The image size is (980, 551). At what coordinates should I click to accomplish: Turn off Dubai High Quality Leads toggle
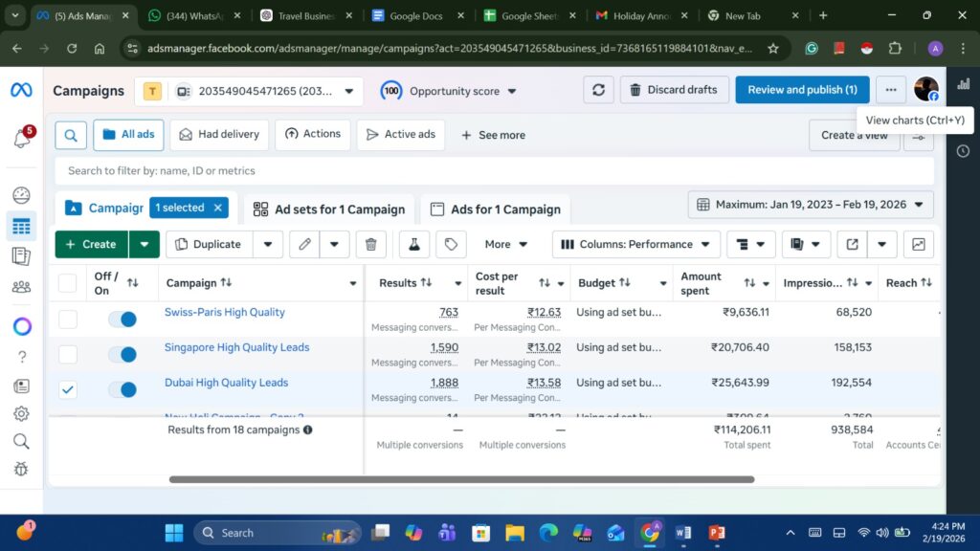click(122, 390)
